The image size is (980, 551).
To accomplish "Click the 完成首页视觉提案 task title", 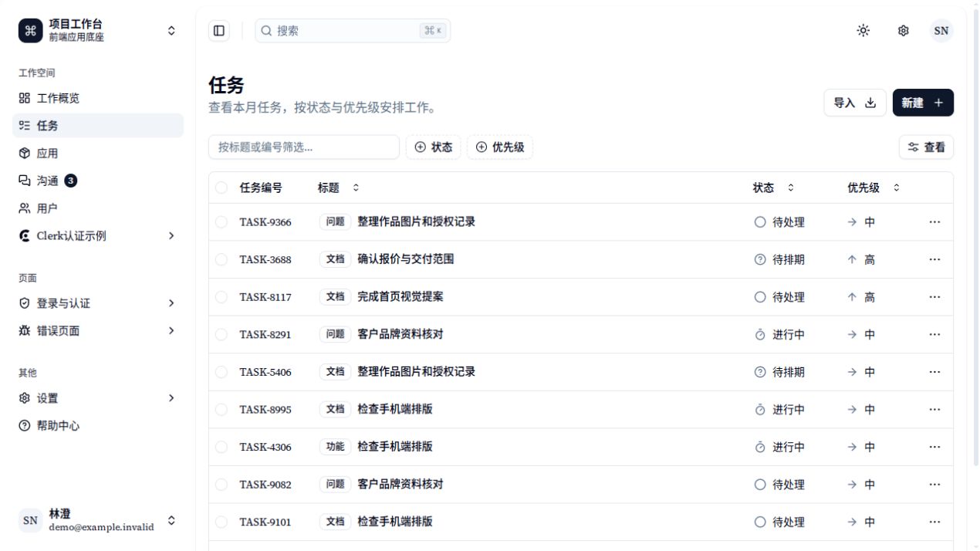I will click(400, 297).
